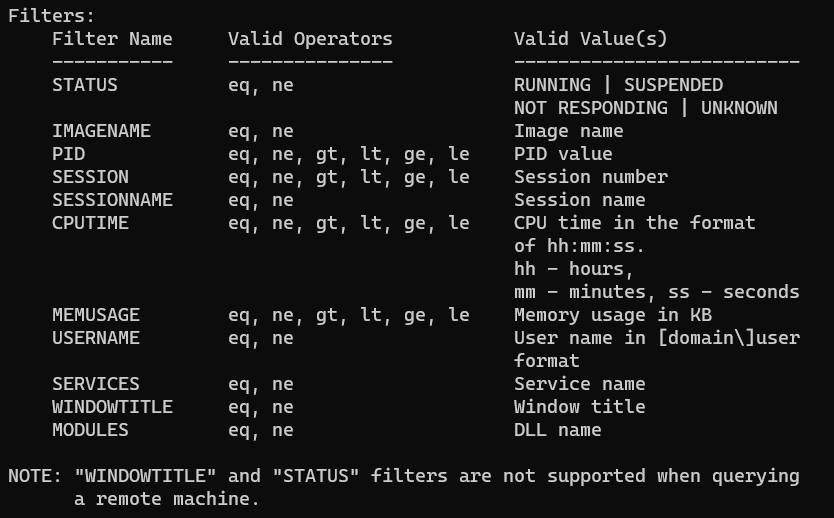Click the CPUTIME filter name
The image size is (834, 518).
pos(90,223)
